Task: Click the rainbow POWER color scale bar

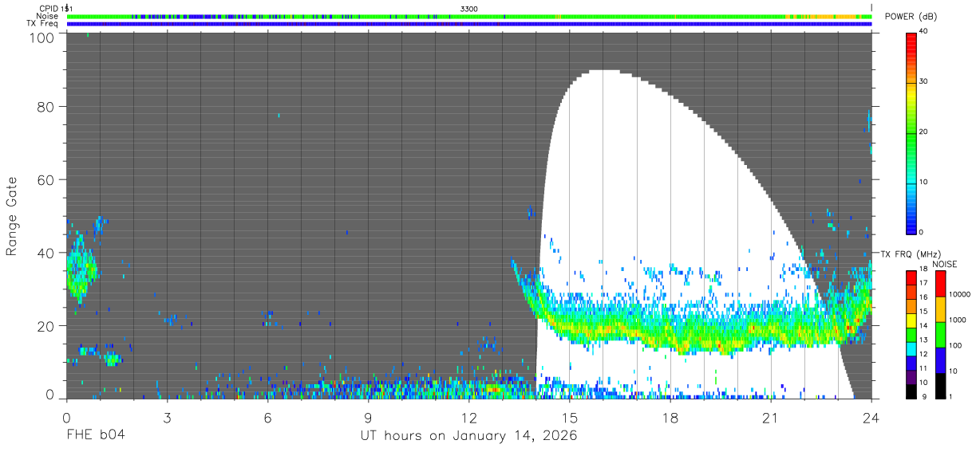Action: pos(911,132)
